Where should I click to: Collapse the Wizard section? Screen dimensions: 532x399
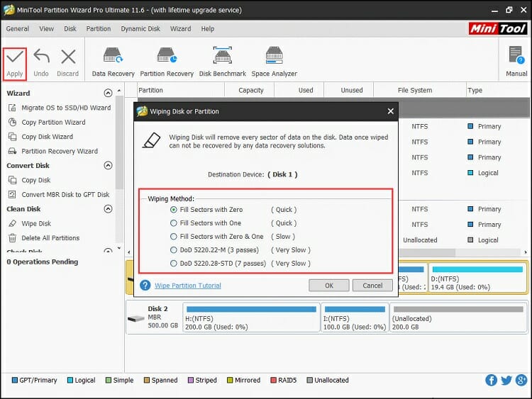pos(108,94)
